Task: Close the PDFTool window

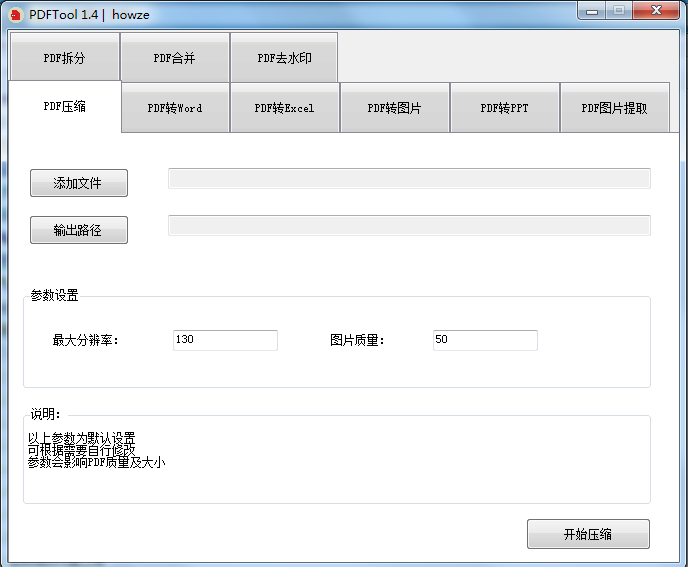Action: pyautogui.click(x=656, y=11)
